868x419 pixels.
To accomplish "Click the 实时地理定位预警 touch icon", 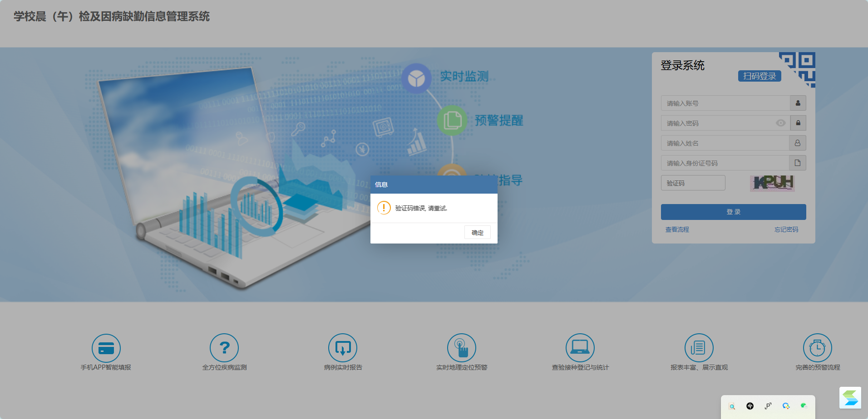I will coord(462,348).
